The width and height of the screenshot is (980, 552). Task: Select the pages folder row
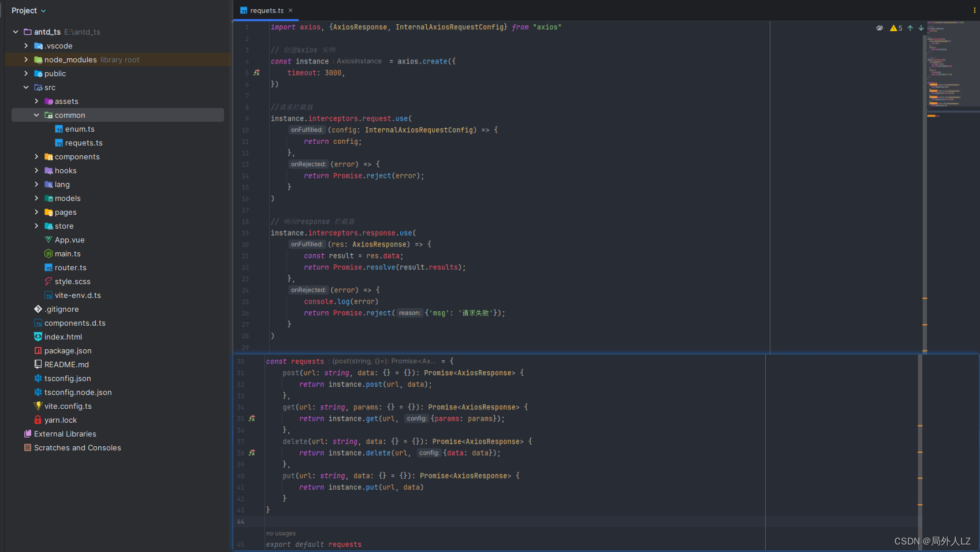(118, 212)
